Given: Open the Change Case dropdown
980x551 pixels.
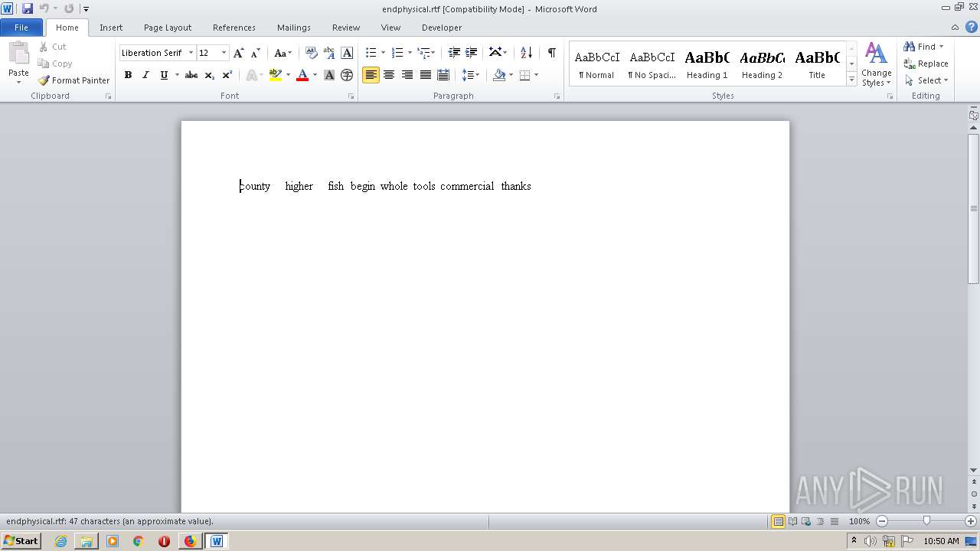Looking at the screenshot, I should point(283,53).
